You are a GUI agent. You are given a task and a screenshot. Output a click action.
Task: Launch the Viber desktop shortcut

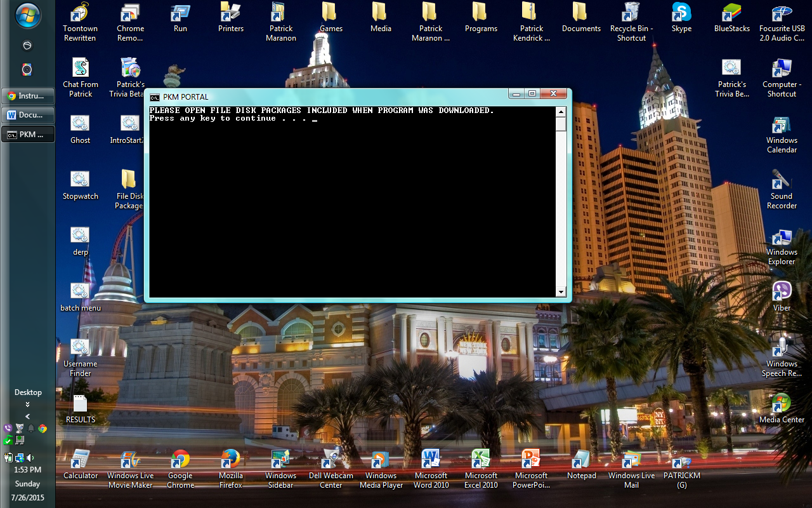782,297
